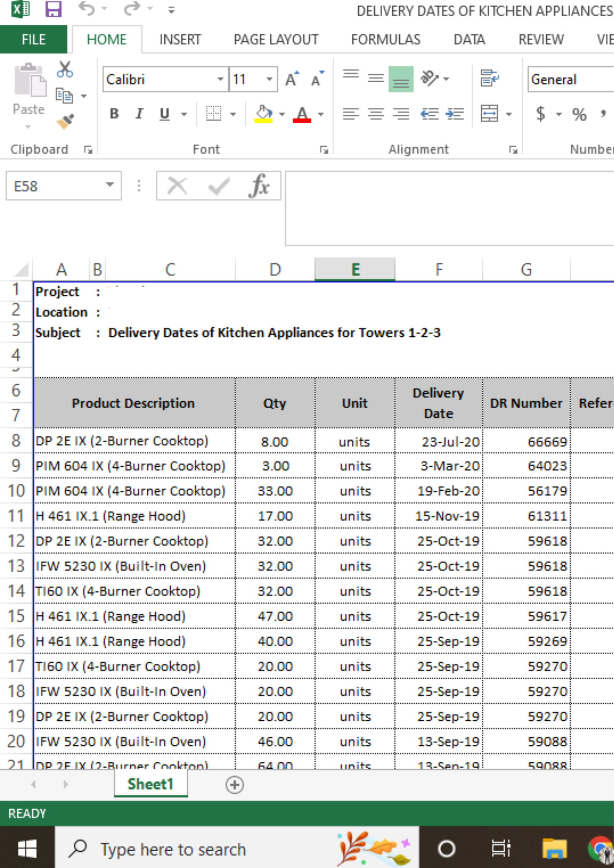The height and width of the screenshot is (868, 614).
Task: Toggle Align Right horizontal alignment
Action: (x=401, y=114)
